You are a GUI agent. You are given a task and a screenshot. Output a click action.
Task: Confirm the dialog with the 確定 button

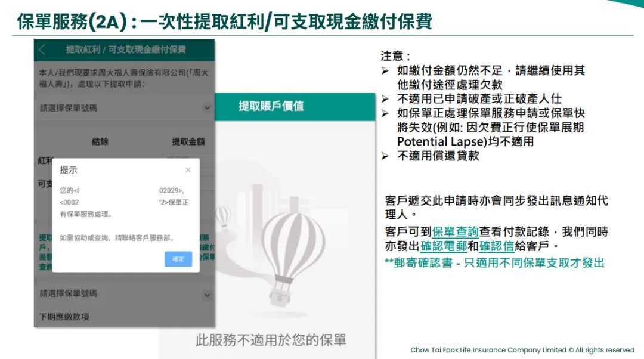tap(178, 259)
